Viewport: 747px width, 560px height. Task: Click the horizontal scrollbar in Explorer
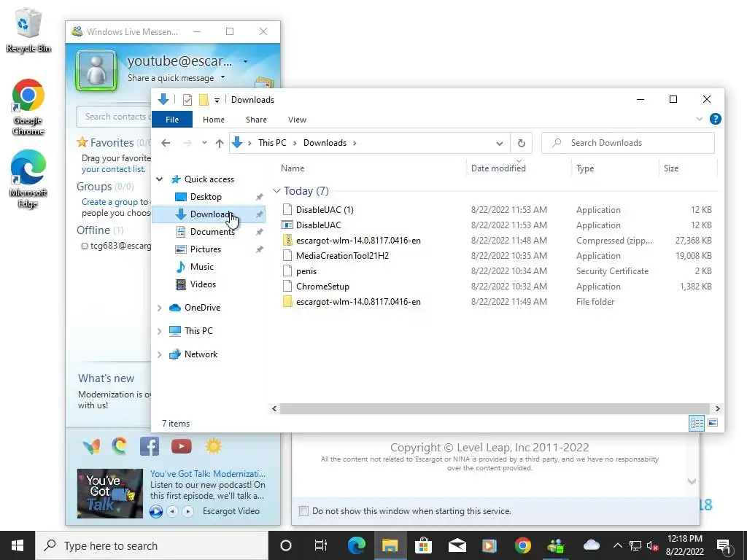click(x=495, y=408)
